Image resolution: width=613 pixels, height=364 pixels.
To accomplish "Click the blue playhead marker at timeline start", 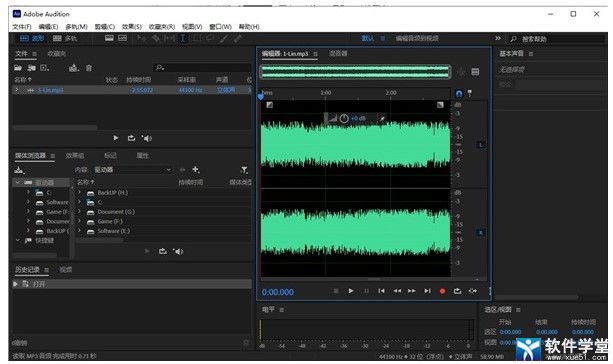I will (261, 96).
